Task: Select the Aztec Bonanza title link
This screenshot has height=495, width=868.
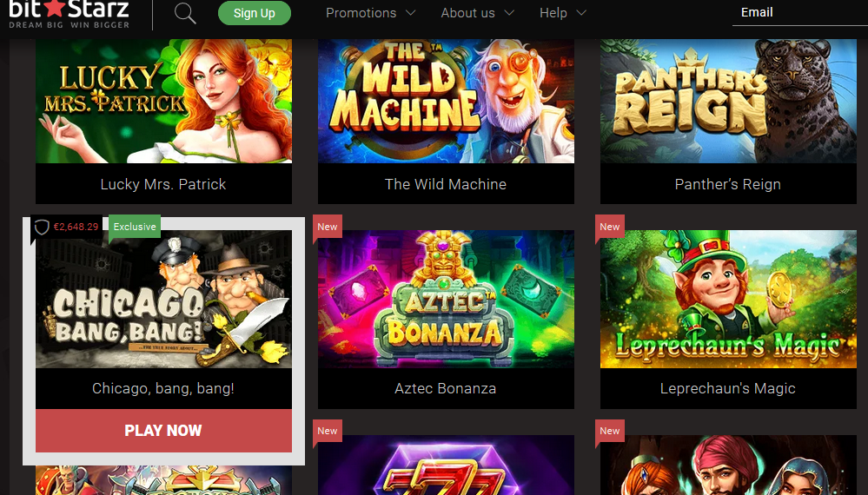Action: (x=446, y=388)
